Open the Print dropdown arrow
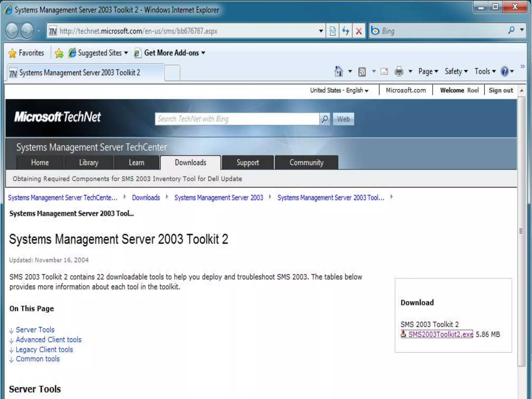The height and width of the screenshot is (399, 532). (x=410, y=71)
